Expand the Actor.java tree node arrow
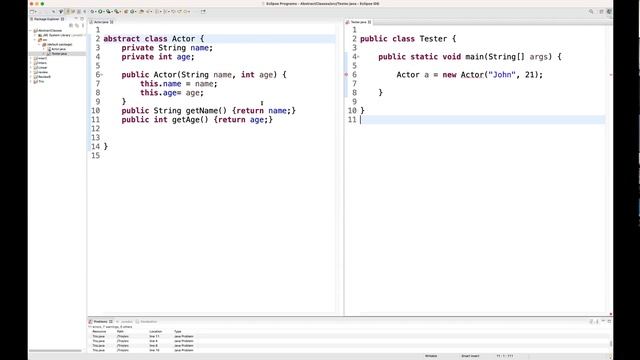The image size is (640, 360). click(x=44, y=49)
